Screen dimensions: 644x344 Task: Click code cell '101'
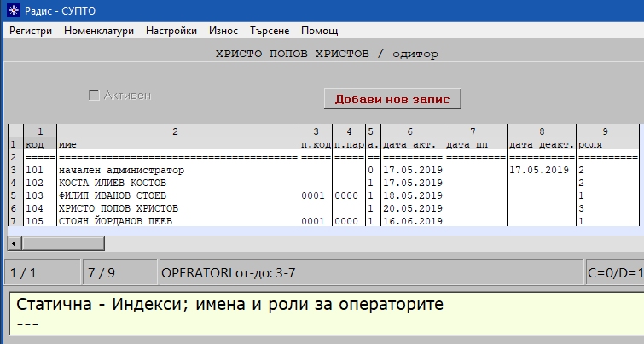point(40,170)
